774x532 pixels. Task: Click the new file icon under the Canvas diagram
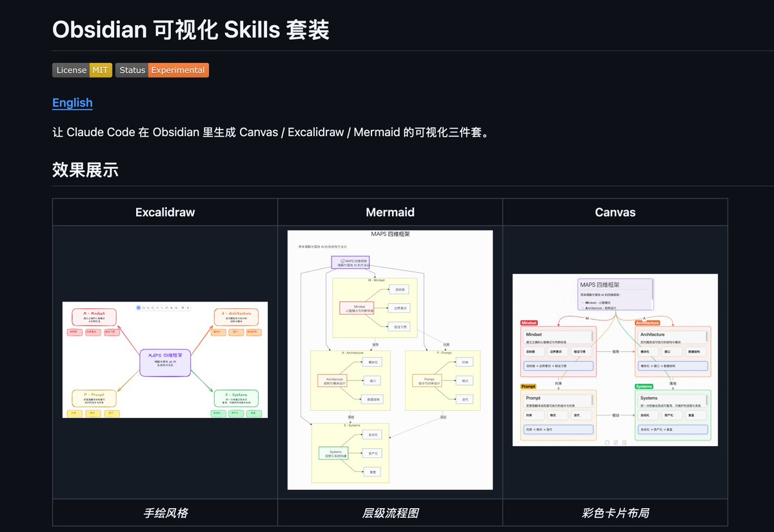coord(607,443)
